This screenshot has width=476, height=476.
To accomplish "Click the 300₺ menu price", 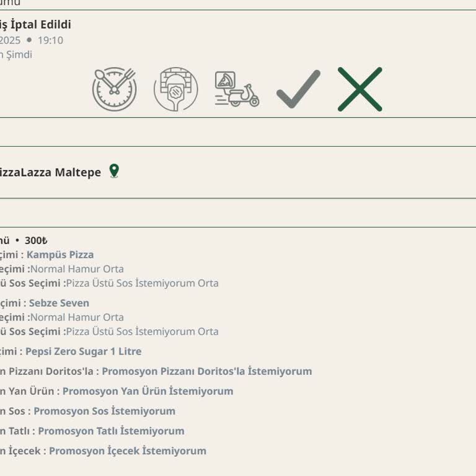I will 36,240.
